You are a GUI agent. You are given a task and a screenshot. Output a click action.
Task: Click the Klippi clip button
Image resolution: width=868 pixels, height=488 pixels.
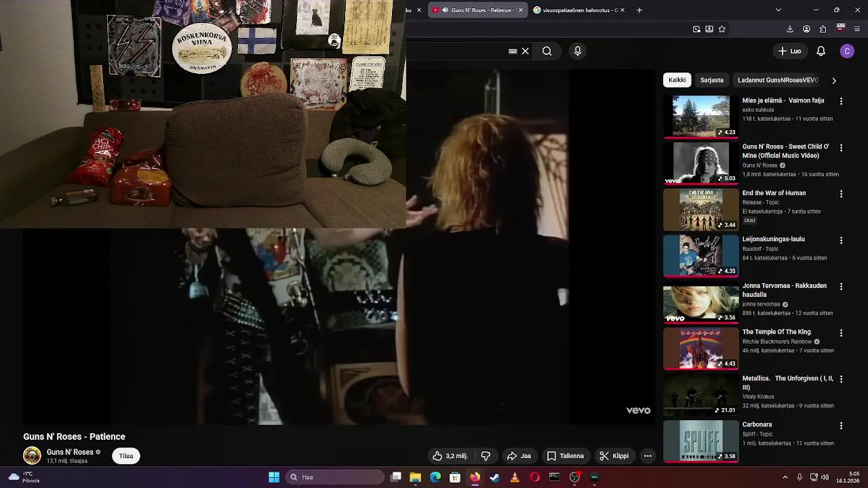614,456
